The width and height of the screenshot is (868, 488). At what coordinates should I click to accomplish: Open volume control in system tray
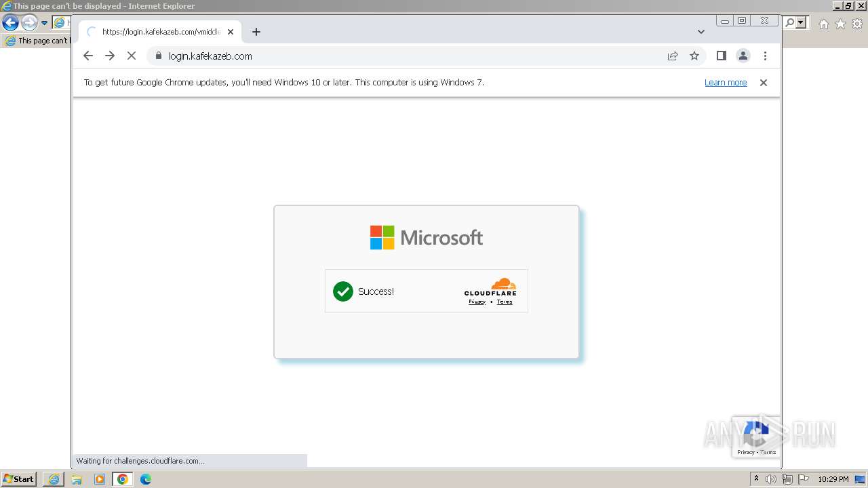click(x=771, y=479)
